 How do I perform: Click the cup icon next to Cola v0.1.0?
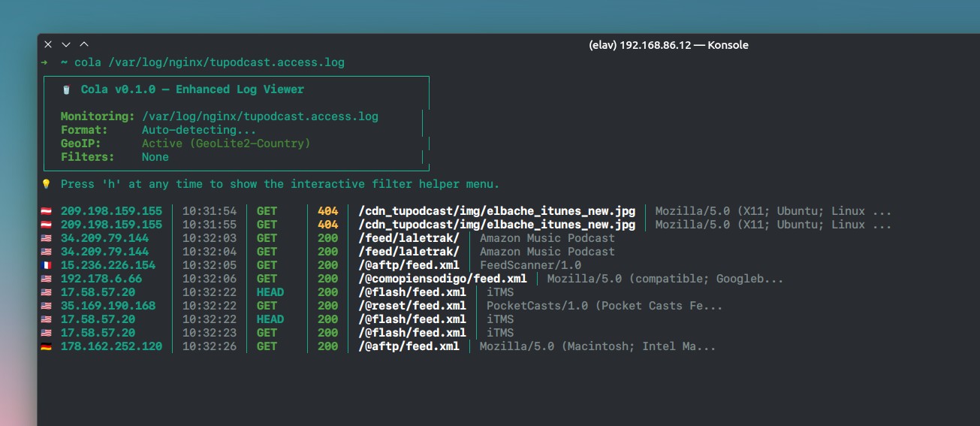click(67, 89)
